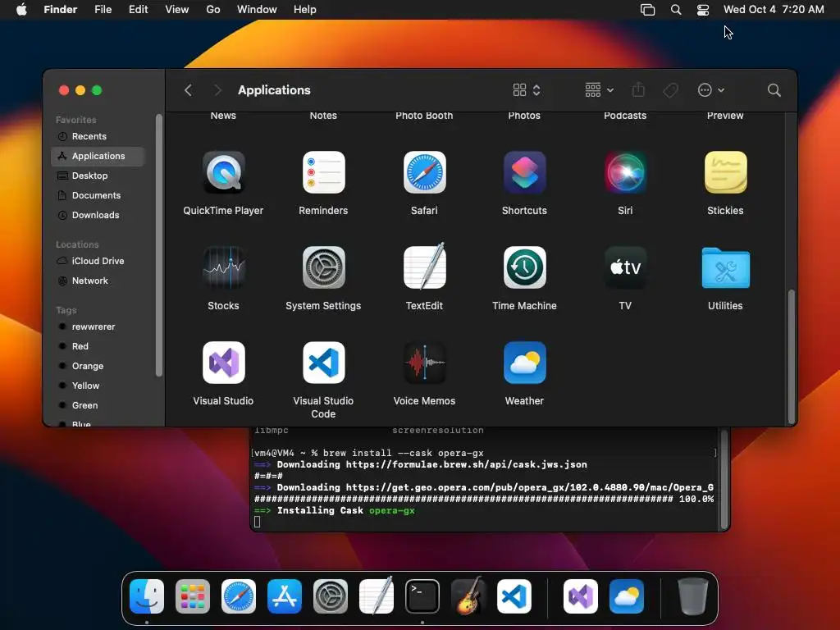Open Visual Studio Code in Finder window
Screen dimensions: 840x630
point(323,363)
